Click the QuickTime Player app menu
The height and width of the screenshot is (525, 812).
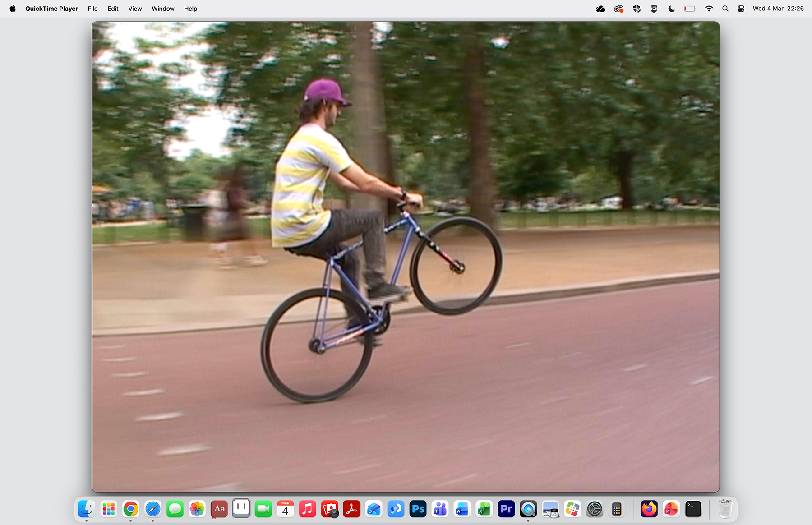click(x=51, y=9)
